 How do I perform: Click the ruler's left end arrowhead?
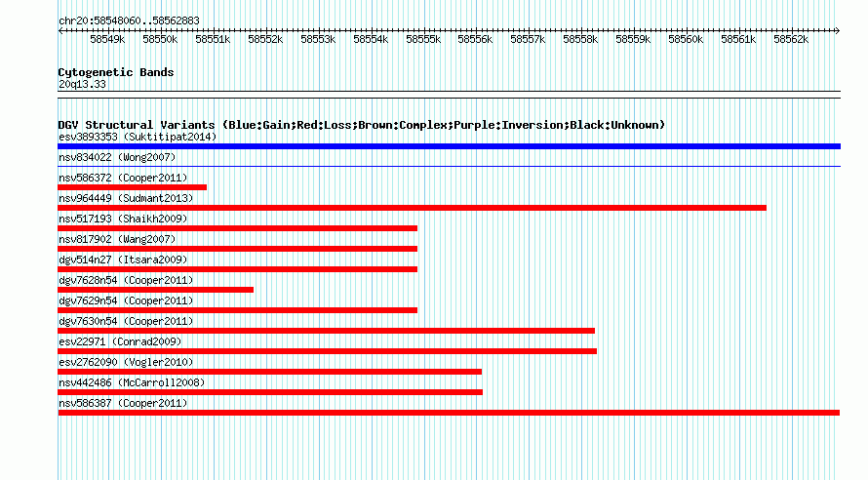tap(60, 31)
